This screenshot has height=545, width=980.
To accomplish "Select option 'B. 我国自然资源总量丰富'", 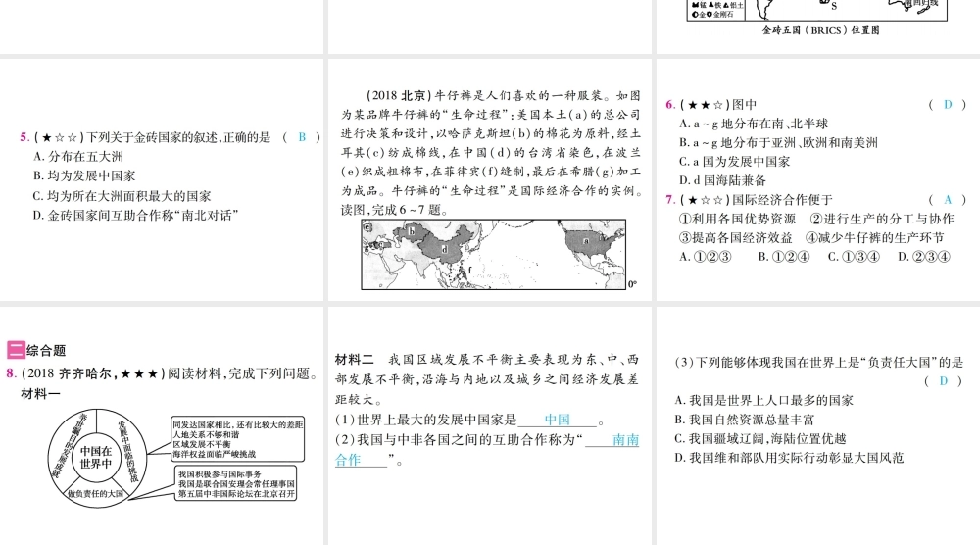I will click(745, 420).
